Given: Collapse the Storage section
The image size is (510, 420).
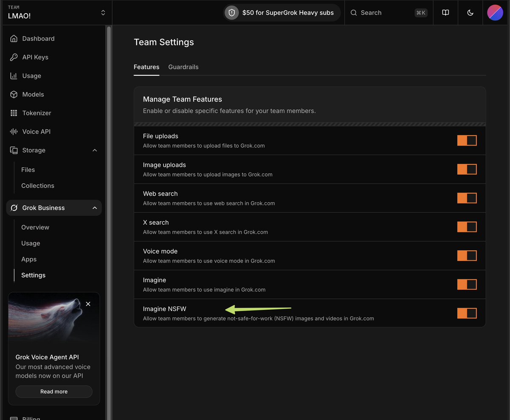Looking at the screenshot, I should (x=94, y=150).
